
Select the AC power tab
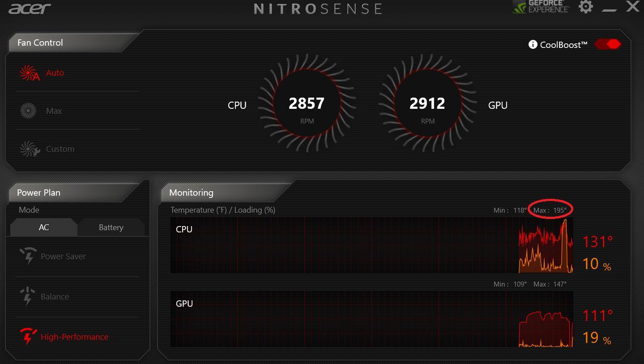(43, 227)
